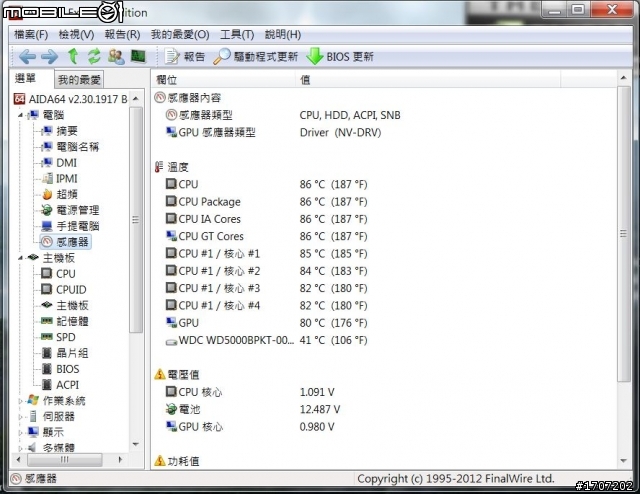The image size is (640, 494).
Task: Click tree panel scroll down arrow
Action: coord(136,444)
